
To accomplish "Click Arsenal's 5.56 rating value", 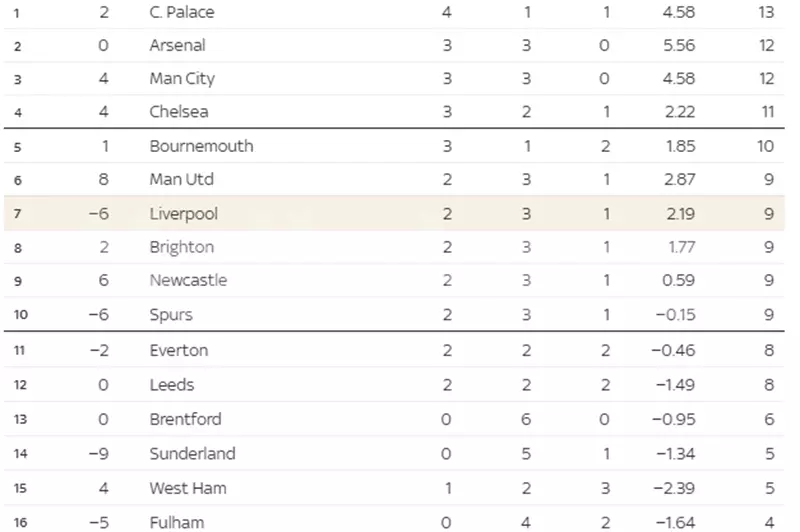I will coord(678,45).
